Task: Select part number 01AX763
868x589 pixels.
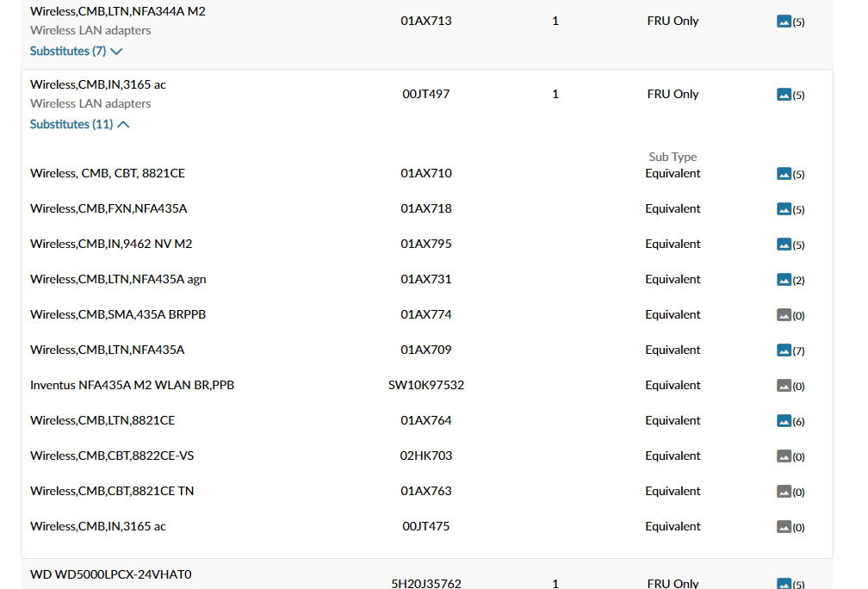Action: 425,491
